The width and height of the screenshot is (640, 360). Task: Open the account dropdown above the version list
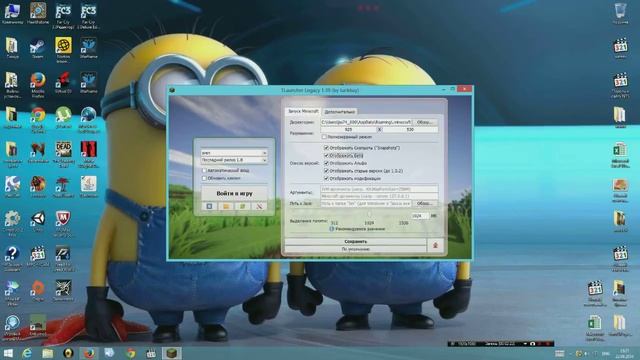(234, 153)
